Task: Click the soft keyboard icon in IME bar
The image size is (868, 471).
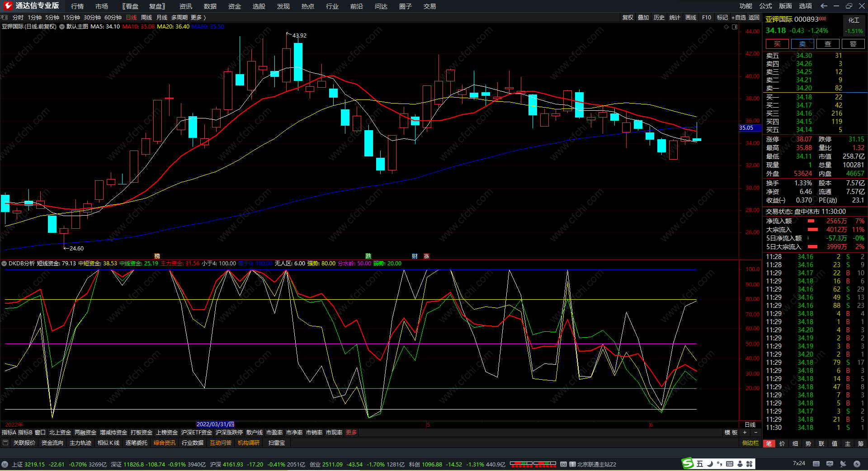Action: 730,464
